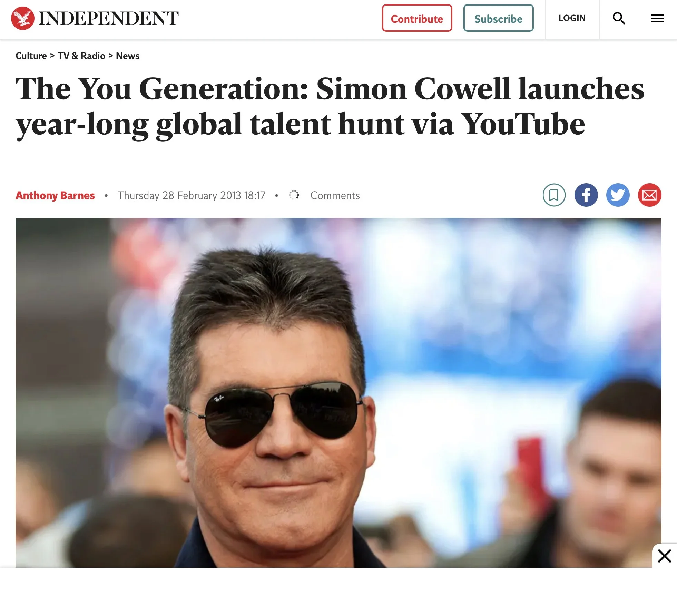Click the INDEPENDENT wordmark text
This screenshot has width=677, height=616.
[x=109, y=18]
